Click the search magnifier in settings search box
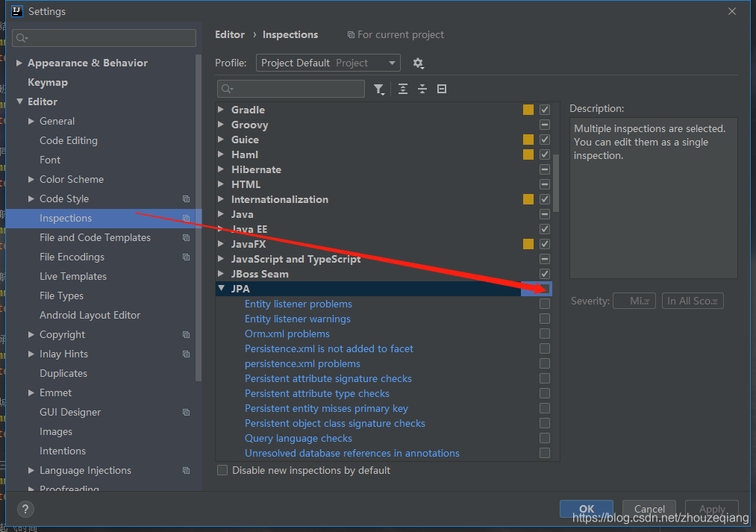This screenshot has height=532, width=756. (x=22, y=38)
